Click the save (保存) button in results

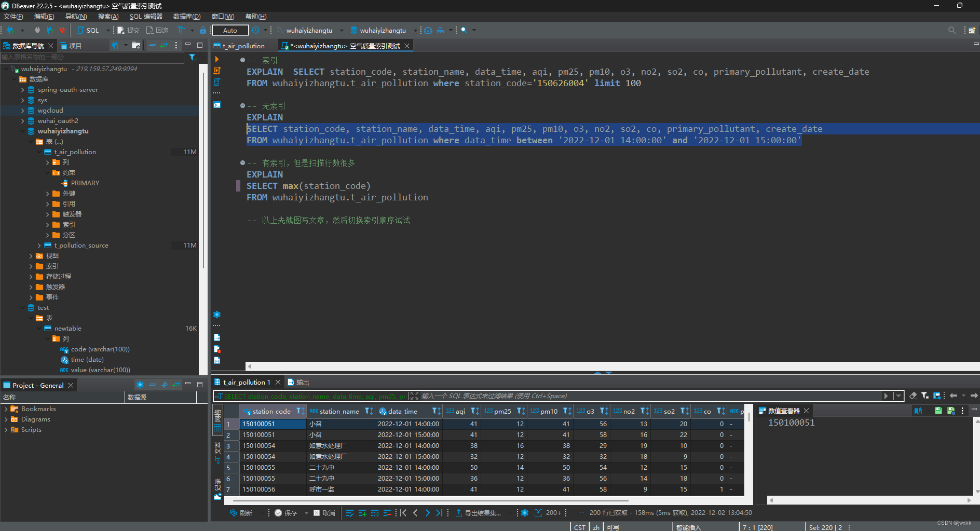[x=286, y=513]
